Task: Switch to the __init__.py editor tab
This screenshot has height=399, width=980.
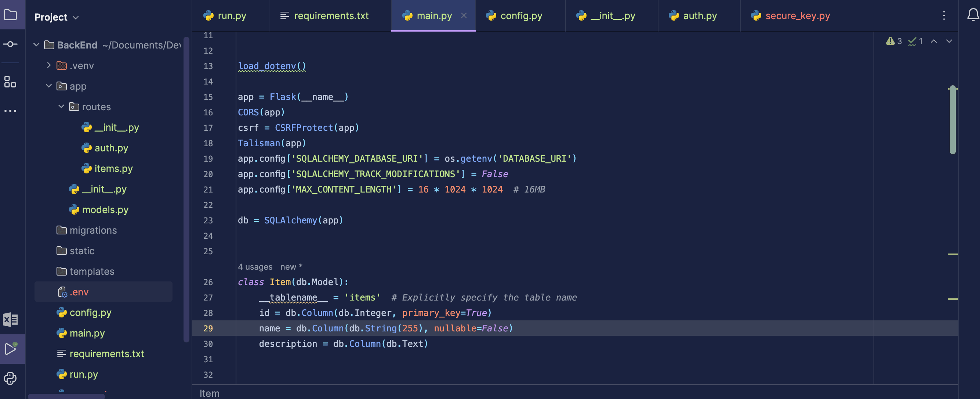Action: click(x=611, y=15)
